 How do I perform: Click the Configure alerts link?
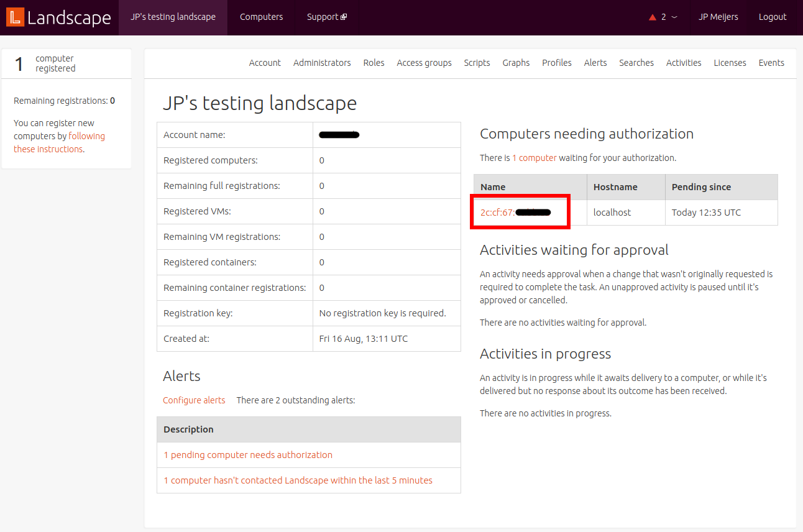tap(194, 400)
